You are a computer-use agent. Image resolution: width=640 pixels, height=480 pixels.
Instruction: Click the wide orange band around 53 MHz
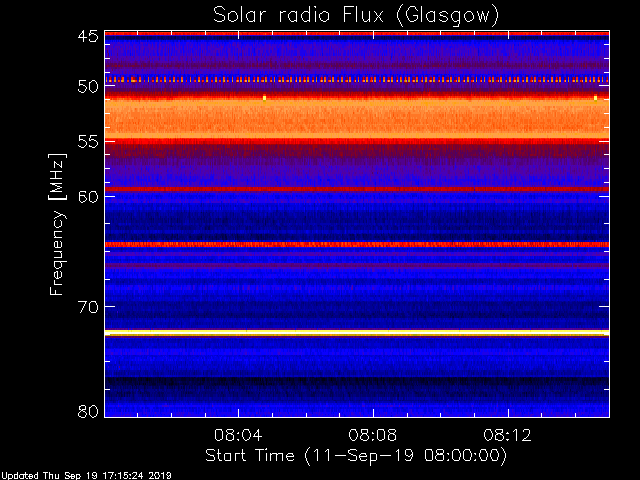[357, 119]
